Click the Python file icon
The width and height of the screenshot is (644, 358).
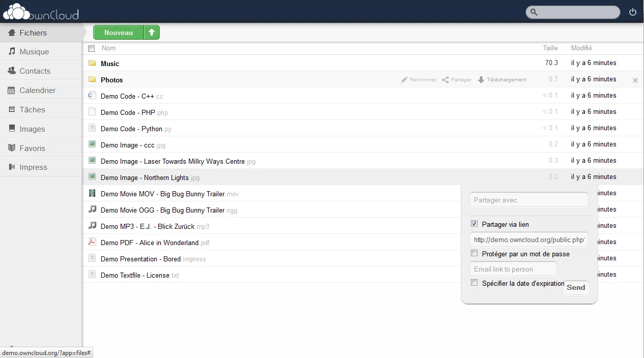tap(92, 128)
